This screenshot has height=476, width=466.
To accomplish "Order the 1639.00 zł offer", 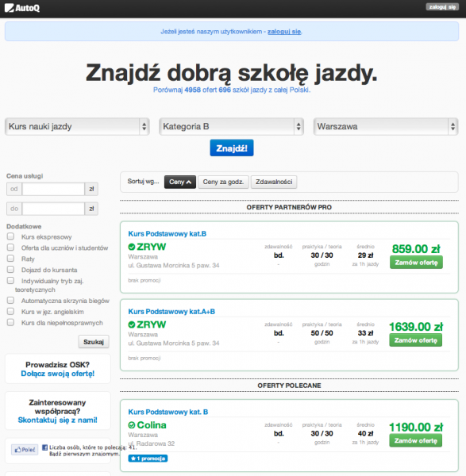I will 415,340.
